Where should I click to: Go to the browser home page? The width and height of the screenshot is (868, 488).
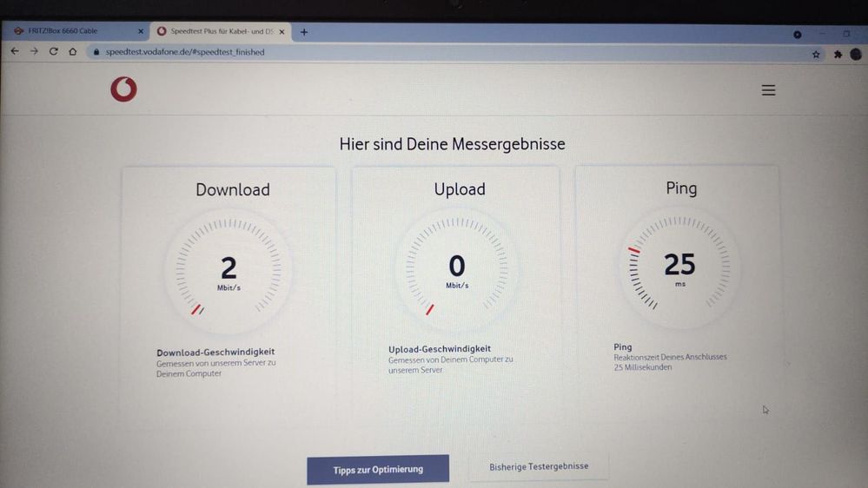tap(72, 51)
